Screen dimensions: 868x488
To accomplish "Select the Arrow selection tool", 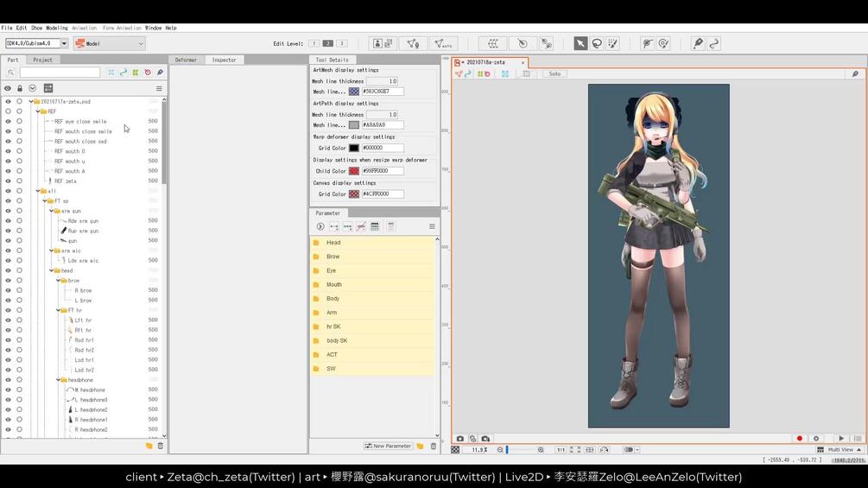I will point(580,43).
